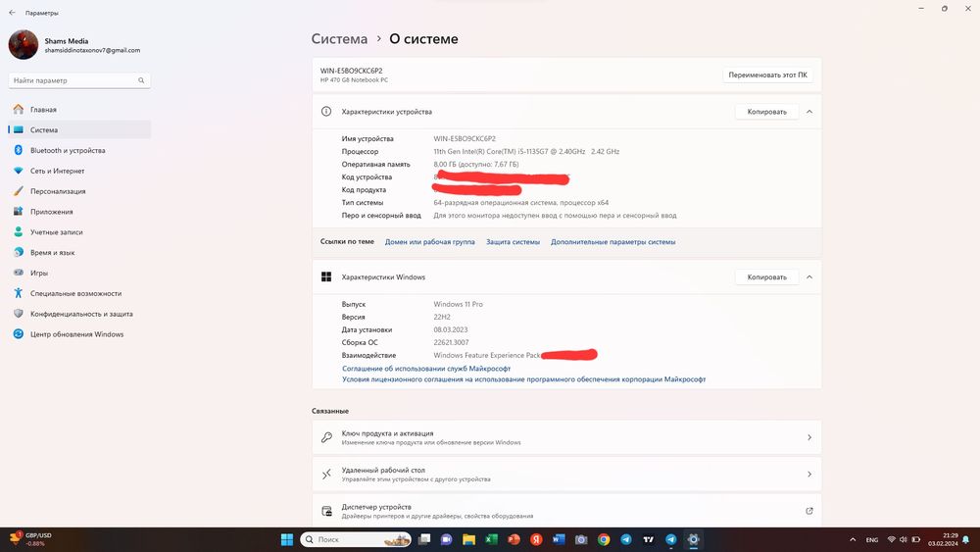Expand chevron on Ключ продукта и активация
Viewport: 980px width, 552px height.
point(809,437)
